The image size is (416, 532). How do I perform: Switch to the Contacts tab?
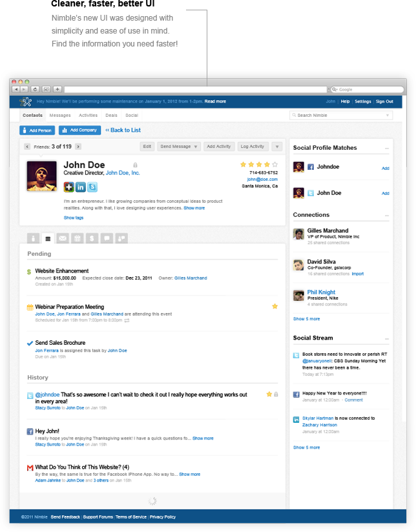click(32, 116)
